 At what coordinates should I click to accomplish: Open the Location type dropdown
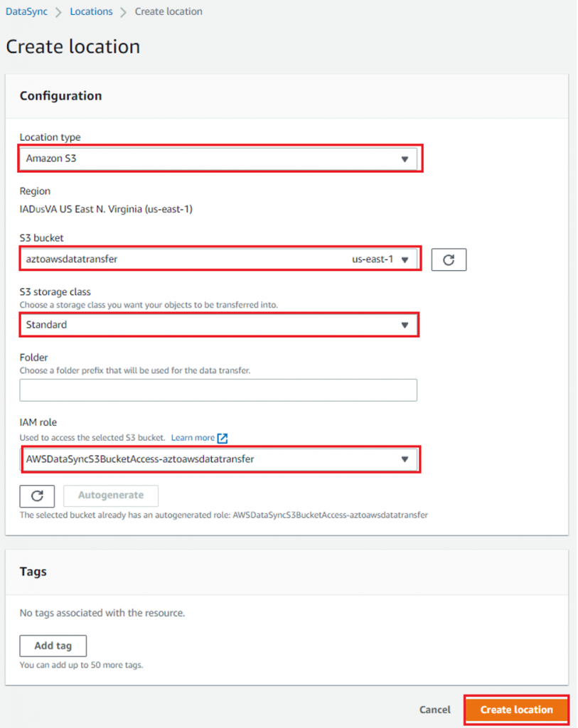(213, 158)
